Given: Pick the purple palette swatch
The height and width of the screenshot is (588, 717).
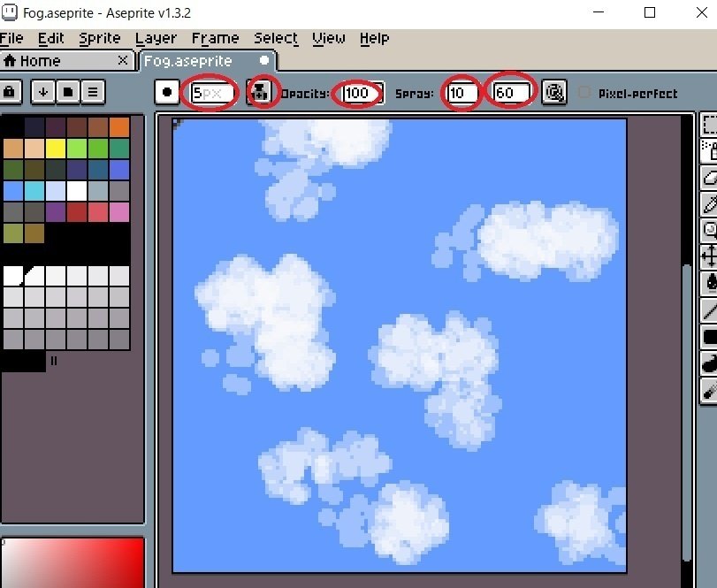Looking at the screenshot, I should (56, 212).
